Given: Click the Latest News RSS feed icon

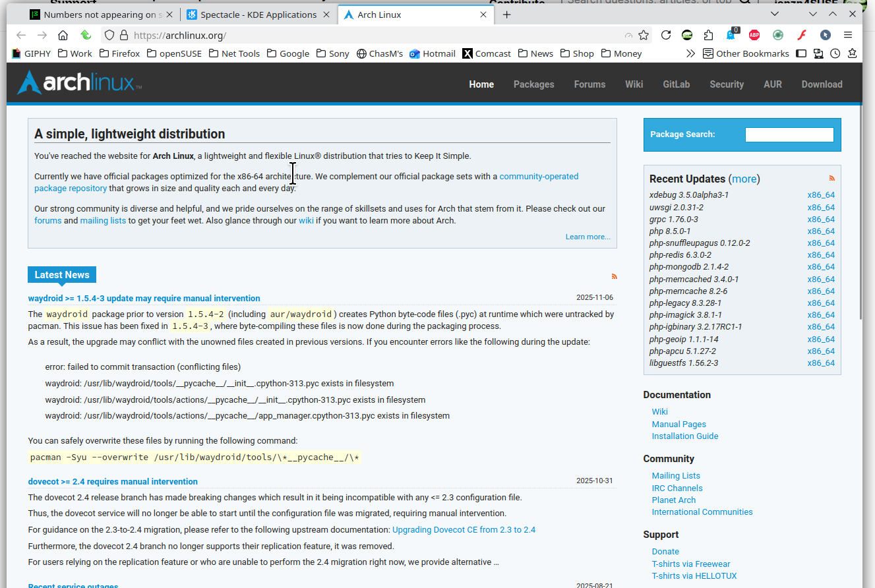Looking at the screenshot, I should [x=615, y=276].
